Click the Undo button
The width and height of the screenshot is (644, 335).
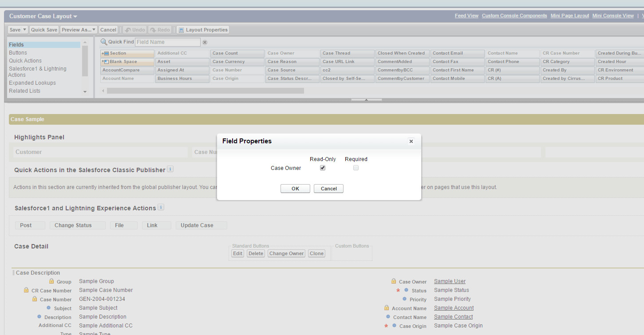[135, 30]
